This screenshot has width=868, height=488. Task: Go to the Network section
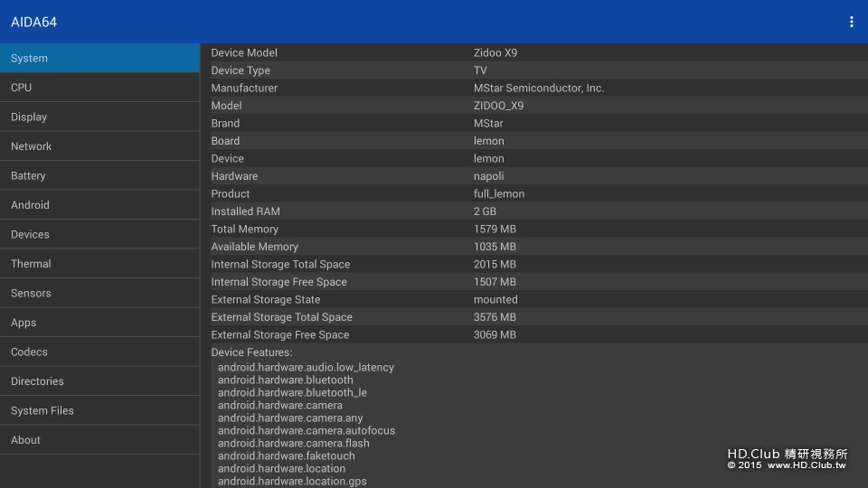pyautogui.click(x=99, y=146)
